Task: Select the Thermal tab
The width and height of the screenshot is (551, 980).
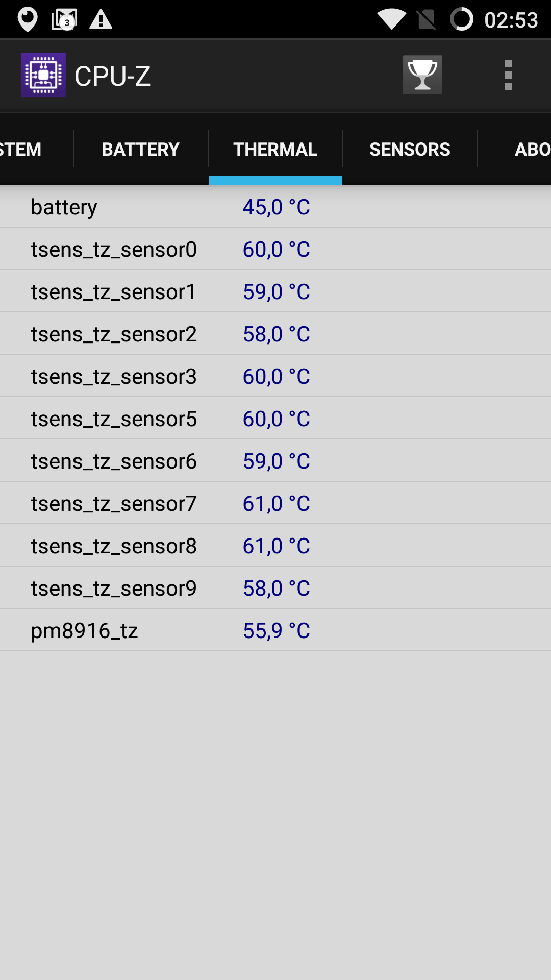Action: click(275, 149)
